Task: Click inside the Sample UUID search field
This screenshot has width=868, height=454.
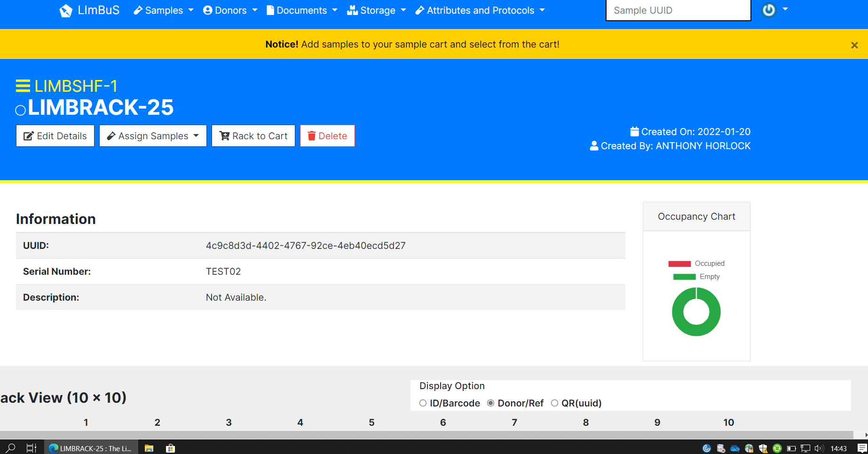Action: coord(678,10)
